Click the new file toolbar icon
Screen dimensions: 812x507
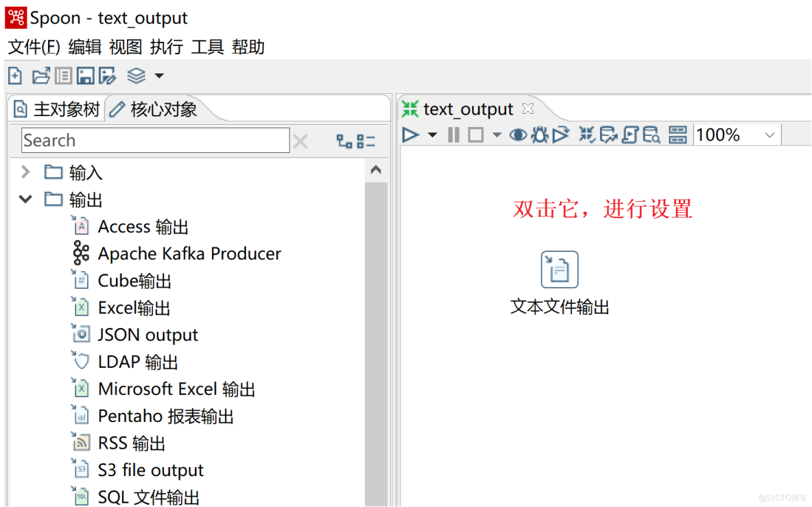(15, 76)
